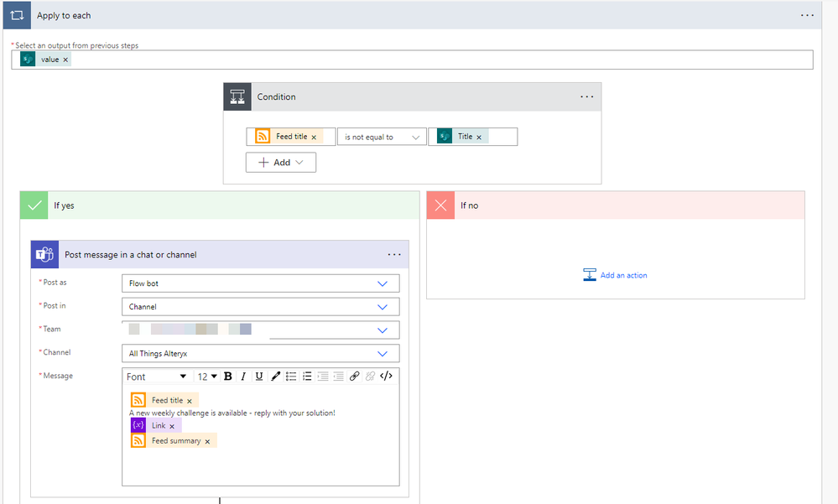Screen dimensions: 838x504
Task: Click the SharePoint value token
Action: [44, 60]
